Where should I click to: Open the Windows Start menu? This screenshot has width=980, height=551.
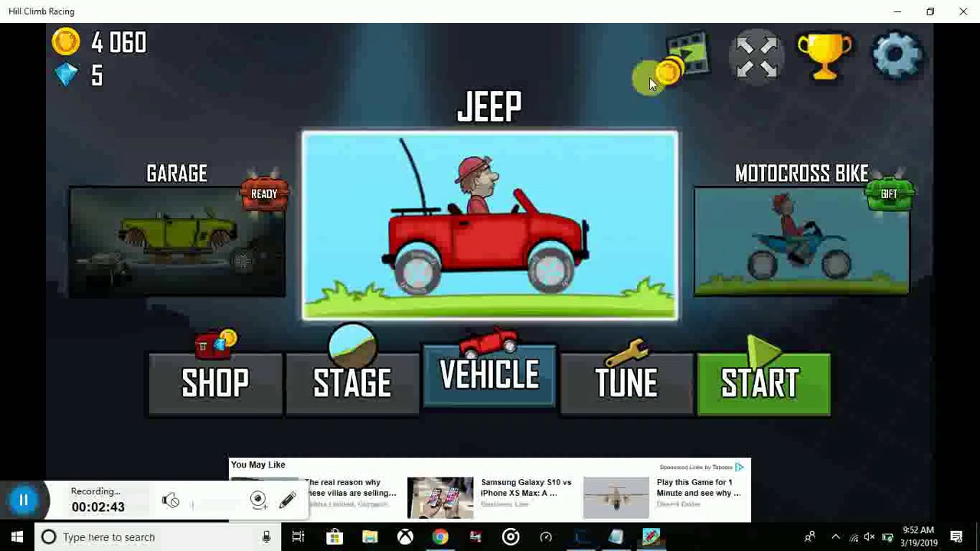pyautogui.click(x=17, y=537)
